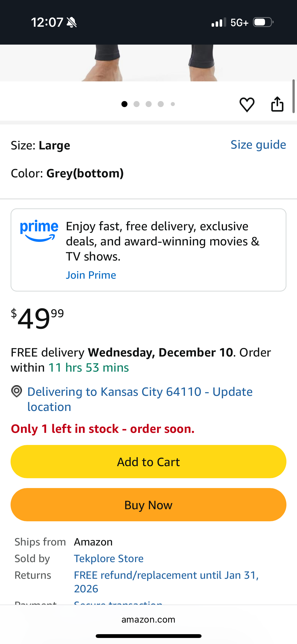The height and width of the screenshot is (644, 297).
Task: Expand the Color: Grey(bottom) selector
Action: tap(67, 173)
